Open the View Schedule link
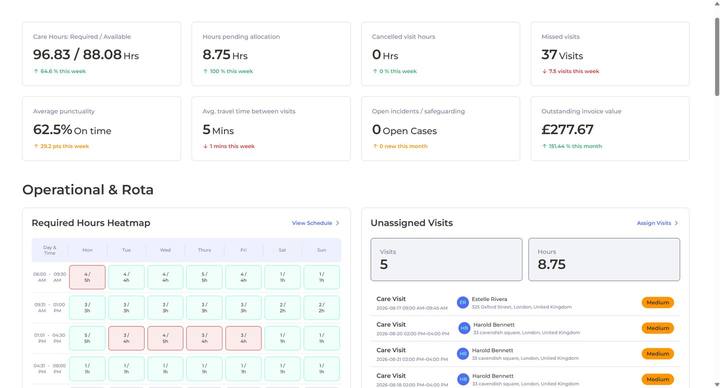Image resolution: width=720 pixels, height=388 pixels. pos(312,223)
